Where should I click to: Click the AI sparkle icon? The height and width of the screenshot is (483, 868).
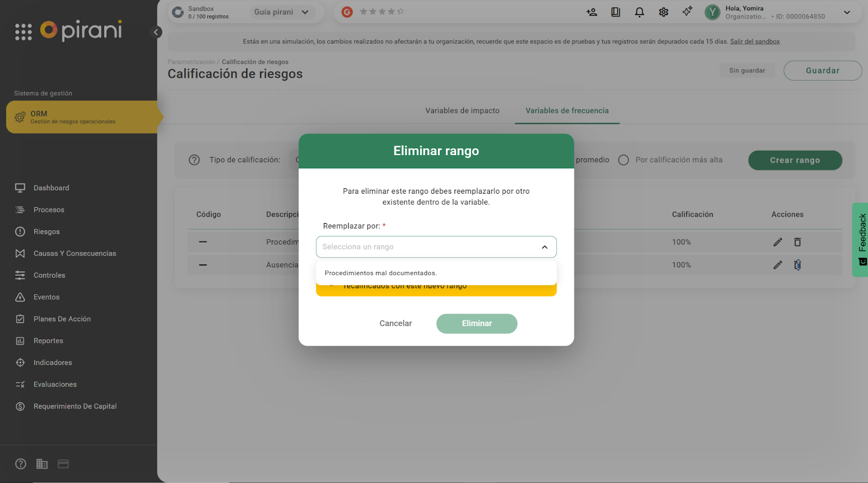(687, 11)
